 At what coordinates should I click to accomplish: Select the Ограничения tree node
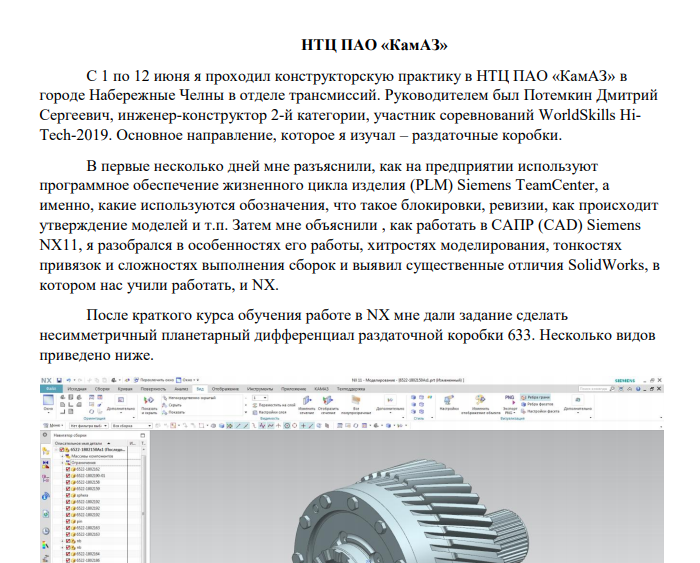(x=83, y=463)
